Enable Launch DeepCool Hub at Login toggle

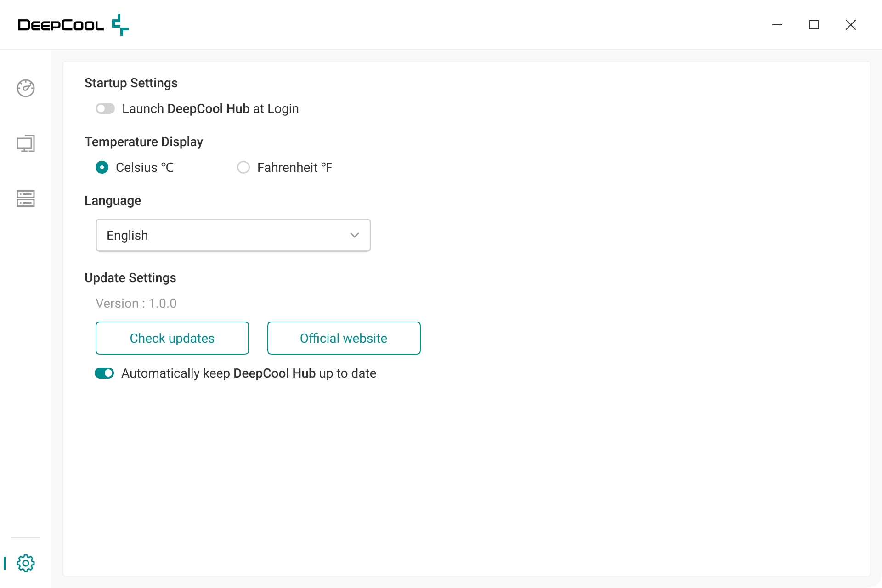(105, 109)
